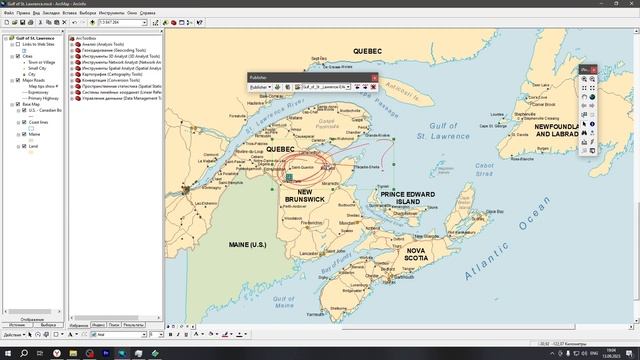Uncheck the Major Roads layer
Screen dimensions: 640x360
tap(18, 80)
